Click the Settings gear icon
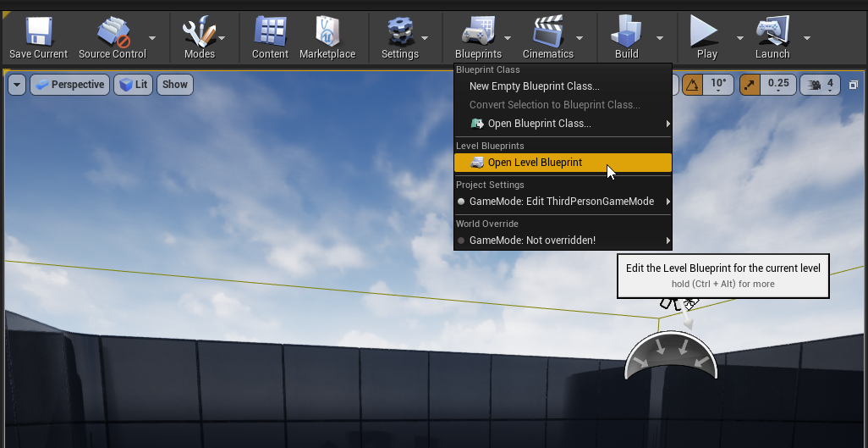Image resolution: width=868 pixels, height=448 pixels. tap(400, 32)
